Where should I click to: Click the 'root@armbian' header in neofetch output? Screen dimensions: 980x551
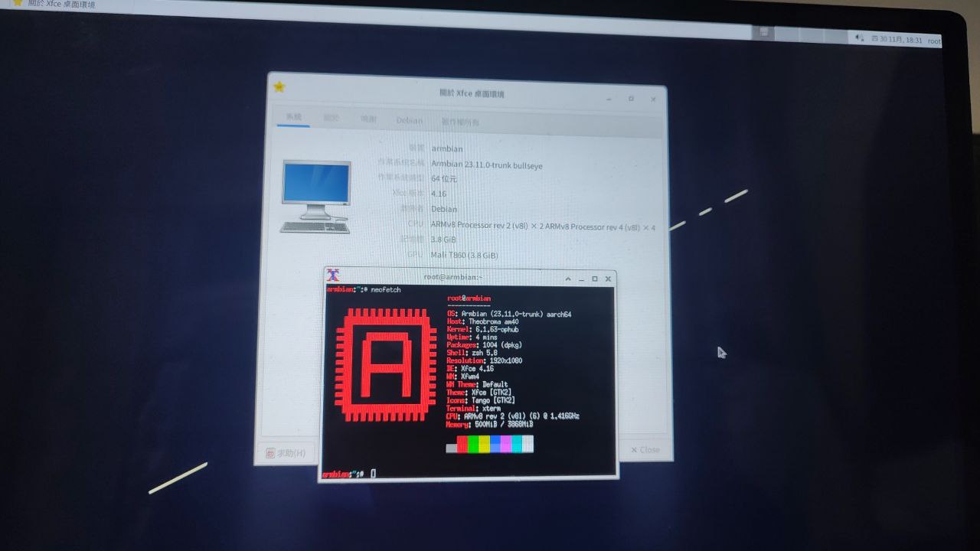pos(469,298)
